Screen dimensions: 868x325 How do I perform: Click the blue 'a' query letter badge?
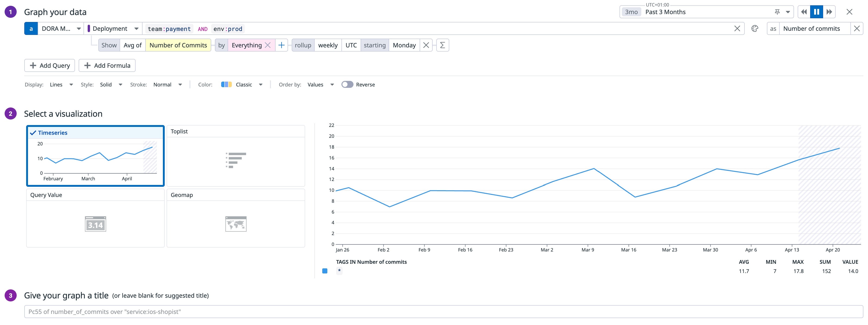click(x=31, y=29)
